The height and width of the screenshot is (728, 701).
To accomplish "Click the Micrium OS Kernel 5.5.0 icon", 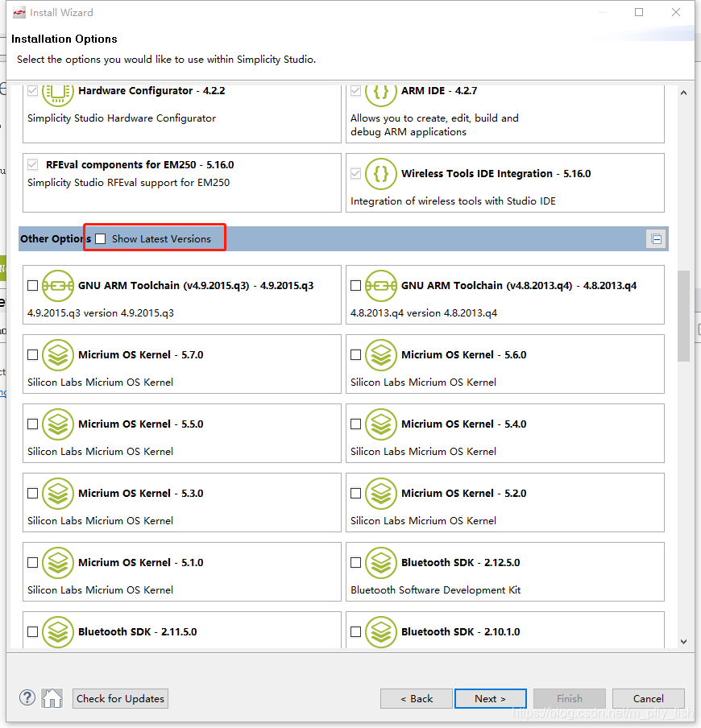I will point(57,424).
